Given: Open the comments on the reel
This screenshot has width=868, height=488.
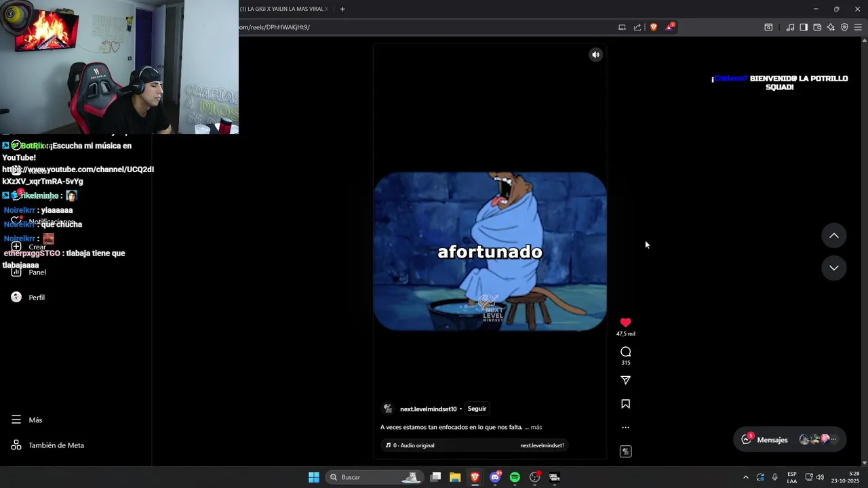Looking at the screenshot, I should pyautogui.click(x=625, y=352).
